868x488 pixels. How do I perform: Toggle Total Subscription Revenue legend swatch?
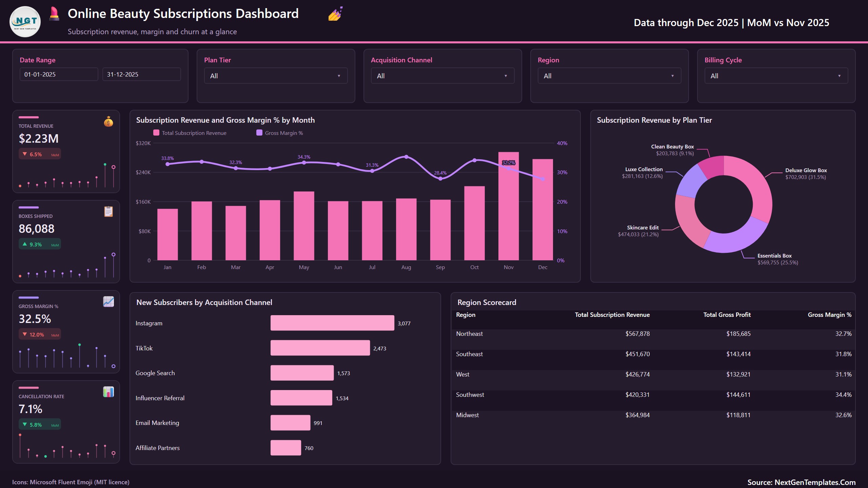coord(156,133)
